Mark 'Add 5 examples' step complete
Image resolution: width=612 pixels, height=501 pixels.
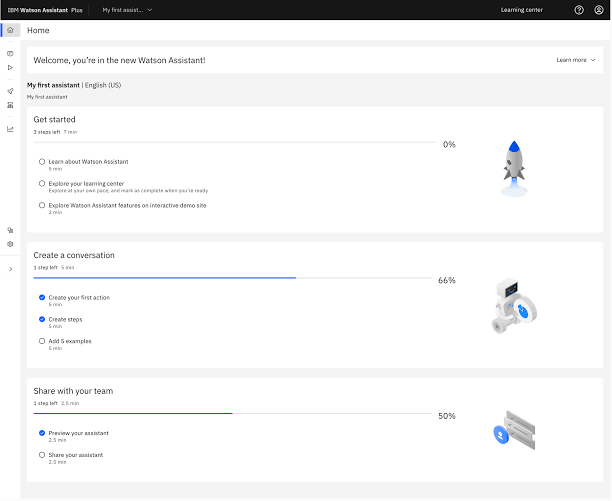[41, 341]
